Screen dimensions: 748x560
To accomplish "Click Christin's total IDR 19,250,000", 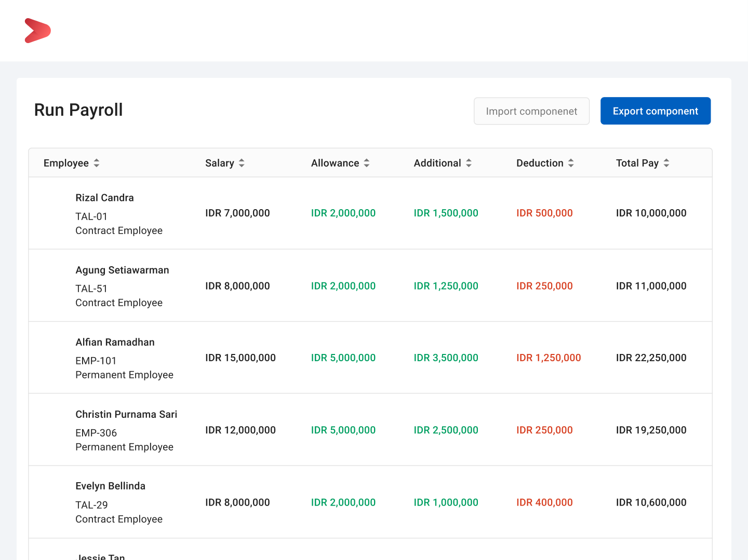I will click(651, 430).
